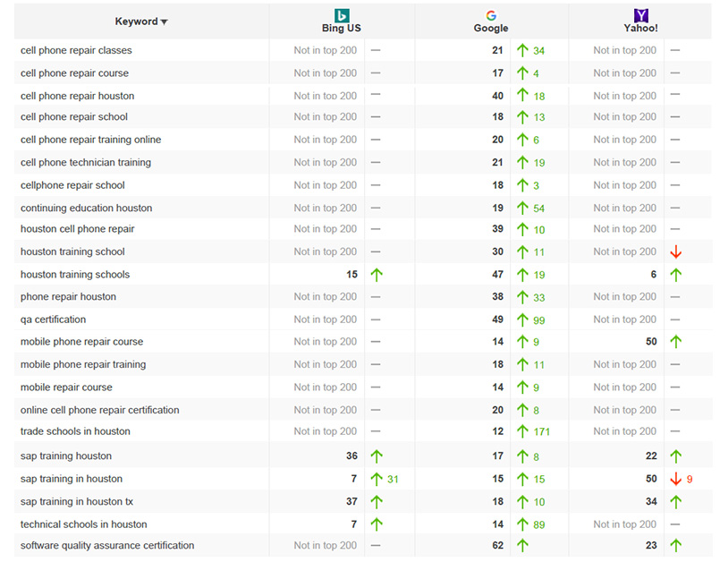Click the continuing education houston keyword
Screen dimensions: 728x562
click(x=86, y=208)
